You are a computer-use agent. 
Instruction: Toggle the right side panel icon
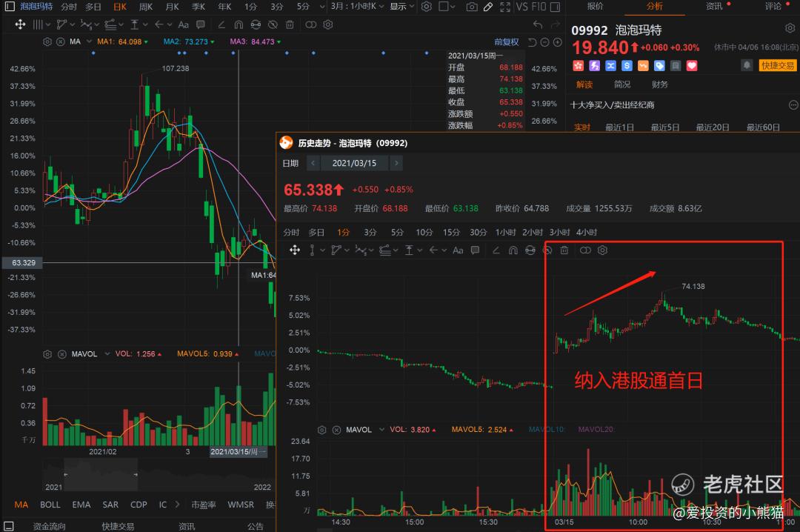tap(555, 7)
